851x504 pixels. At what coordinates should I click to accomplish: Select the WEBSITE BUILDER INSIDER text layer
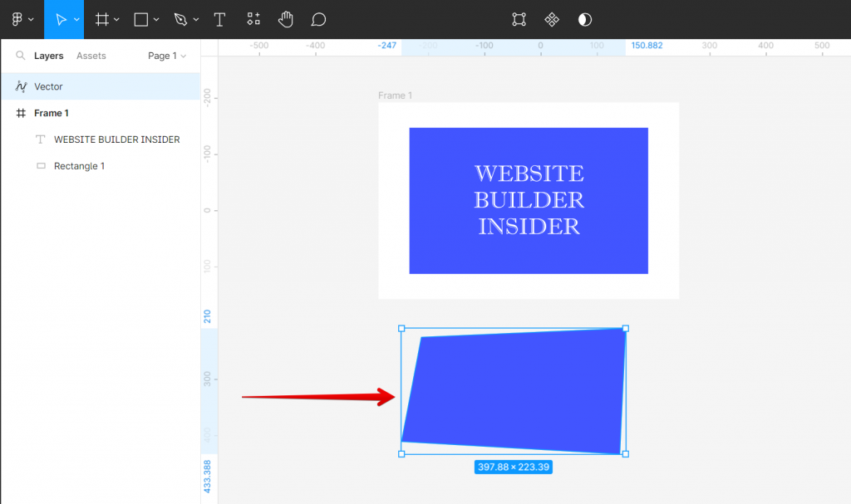pyautogui.click(x=116, y=139)
